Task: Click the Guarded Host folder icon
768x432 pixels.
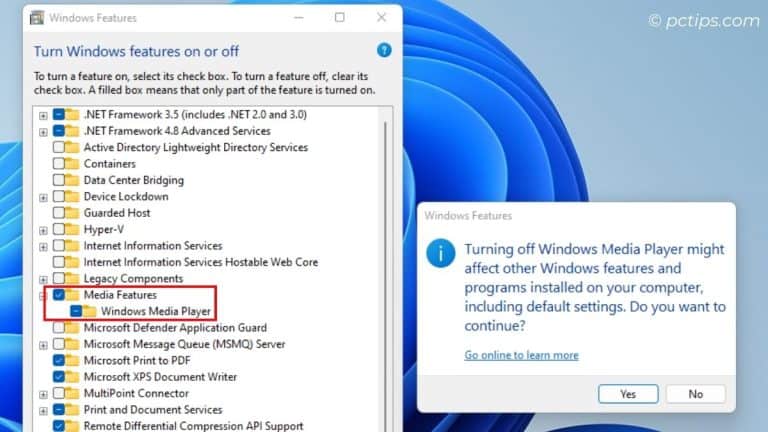Action: point(73,213)
